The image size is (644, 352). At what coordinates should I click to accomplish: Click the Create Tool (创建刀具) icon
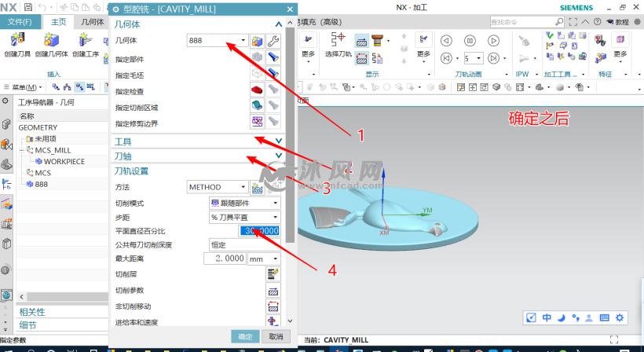(17, 40)
